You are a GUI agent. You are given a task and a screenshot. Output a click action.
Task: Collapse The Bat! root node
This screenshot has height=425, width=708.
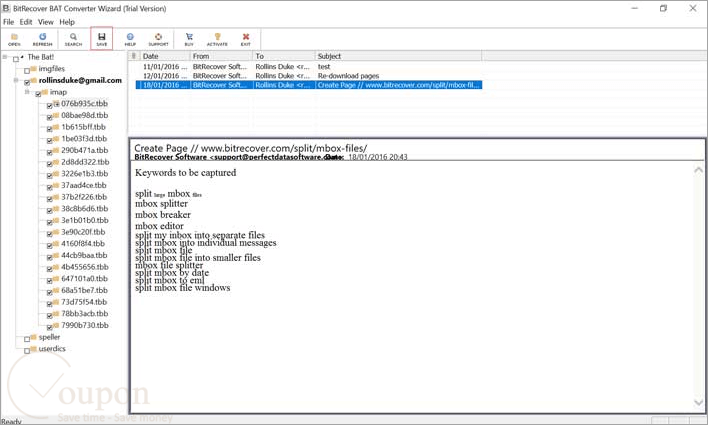coord(5,57)
